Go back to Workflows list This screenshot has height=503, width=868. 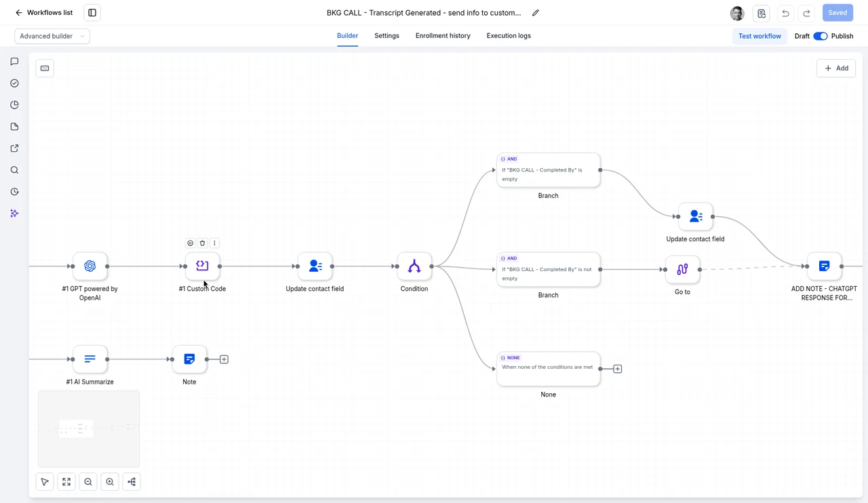(x=44, y=12)
